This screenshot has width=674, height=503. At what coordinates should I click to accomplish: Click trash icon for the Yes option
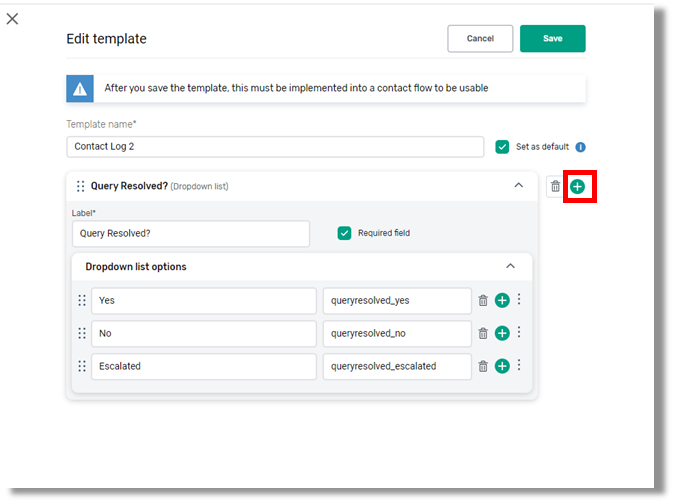tap(483, 300)
